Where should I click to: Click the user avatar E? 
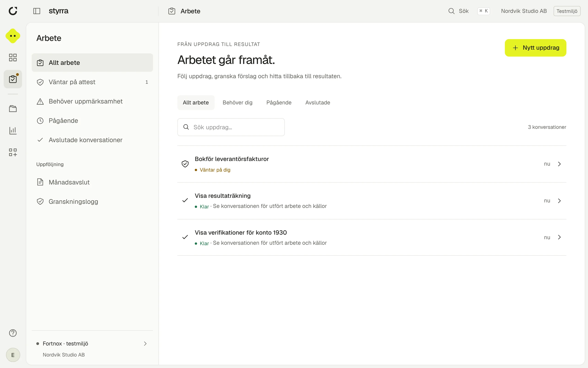coord(13,355)
